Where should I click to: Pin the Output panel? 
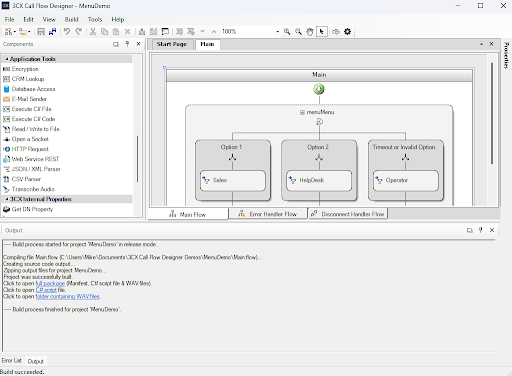[481, 230]
